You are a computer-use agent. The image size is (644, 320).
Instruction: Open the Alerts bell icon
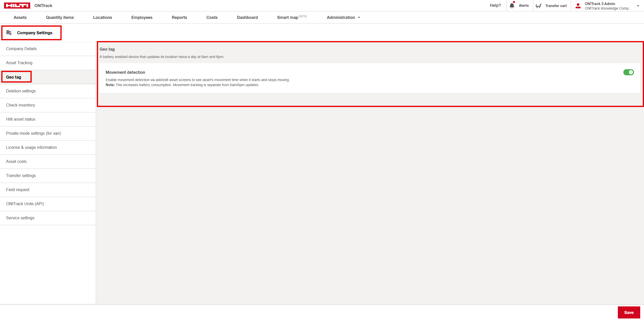click(512, 6)
